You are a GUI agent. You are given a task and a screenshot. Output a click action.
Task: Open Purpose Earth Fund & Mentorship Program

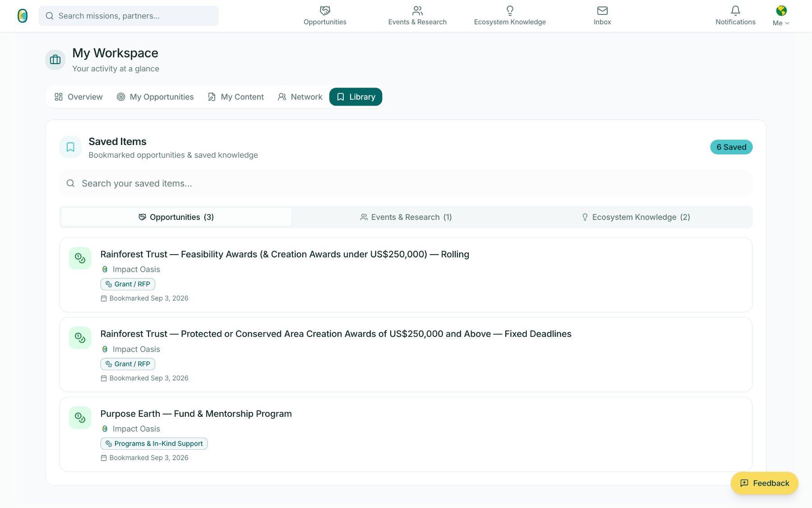pyautogui.click(x=196, y=414)
